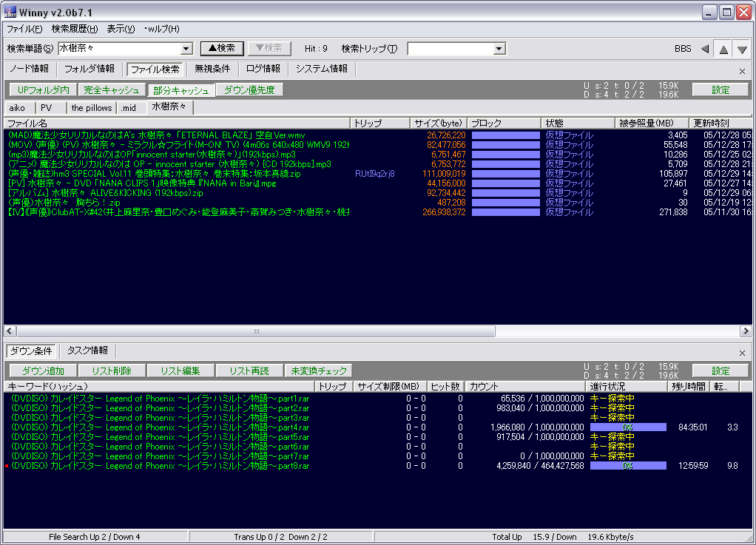Close the upper panel with X icon
Viewport: 756px width, 545px height.
(x=742, y=71)
